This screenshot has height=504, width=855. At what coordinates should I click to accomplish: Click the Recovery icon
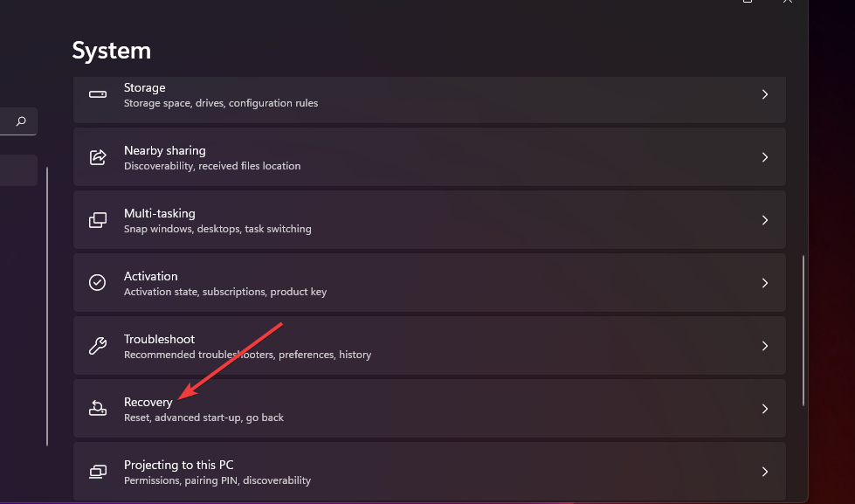[x=98, y=409]
